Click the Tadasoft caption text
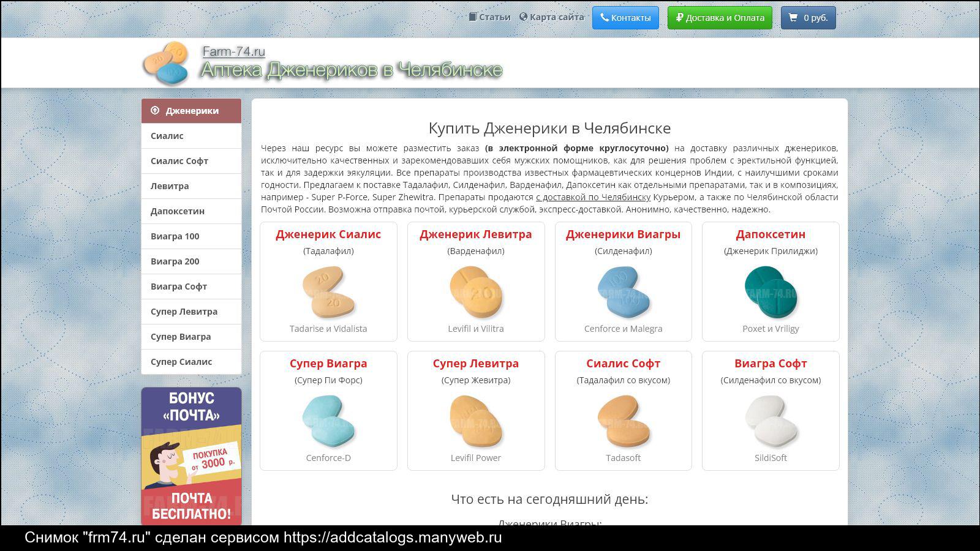This screenshot has height=551, width=980. click(x=623, y=458)
